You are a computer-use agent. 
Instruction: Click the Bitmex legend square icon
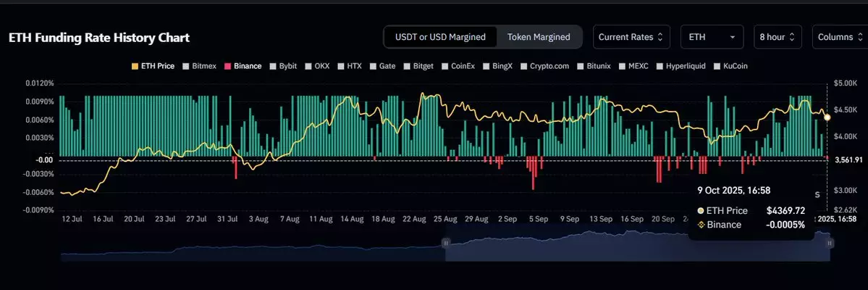point(185,66)
